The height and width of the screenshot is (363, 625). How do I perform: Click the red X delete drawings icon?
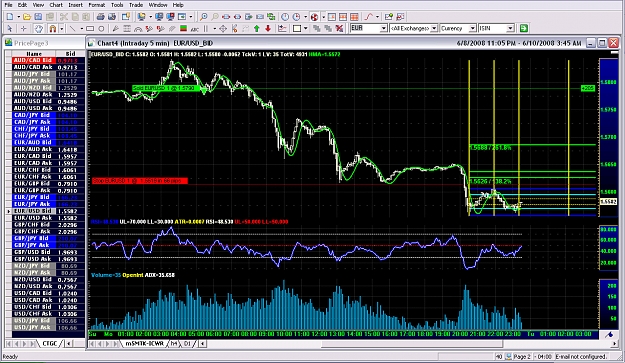click(339, 28)
